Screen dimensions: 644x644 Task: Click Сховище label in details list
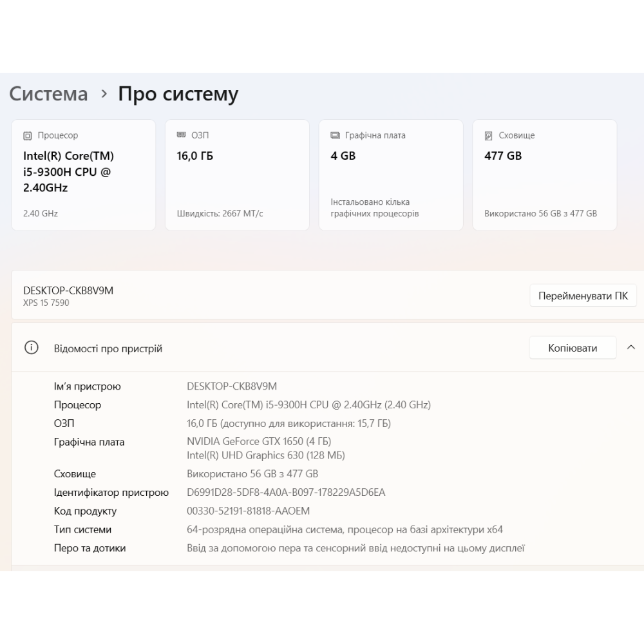pos(75,474)
